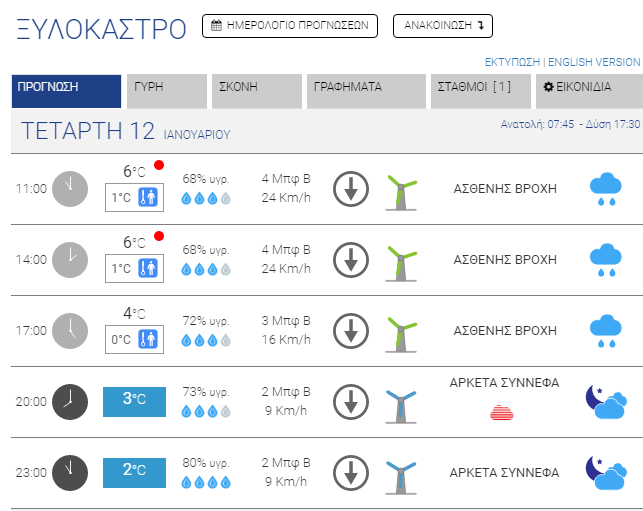
Task: Click the humidity droplets at 17:00
Action: [206, 340]
